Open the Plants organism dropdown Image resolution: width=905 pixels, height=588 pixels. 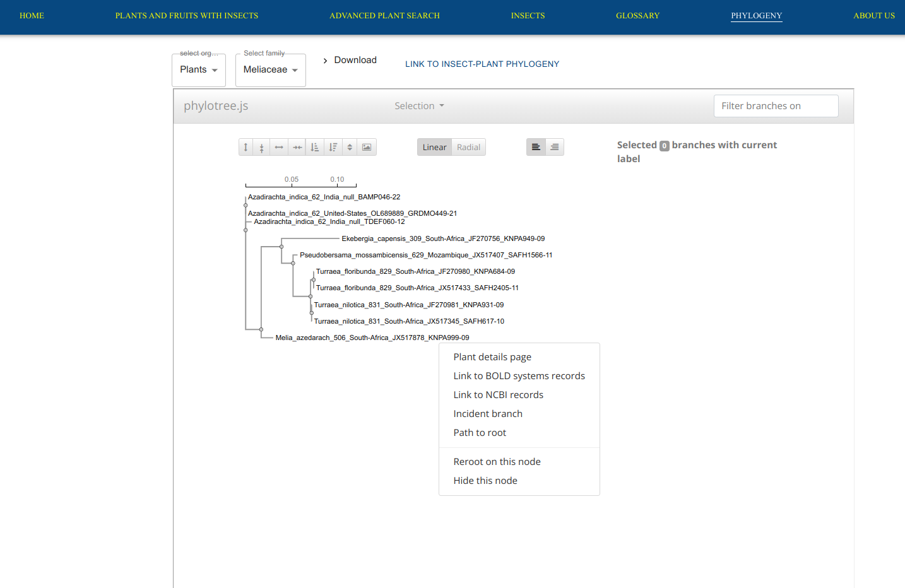pyautogui.click(x=199, y=70)
